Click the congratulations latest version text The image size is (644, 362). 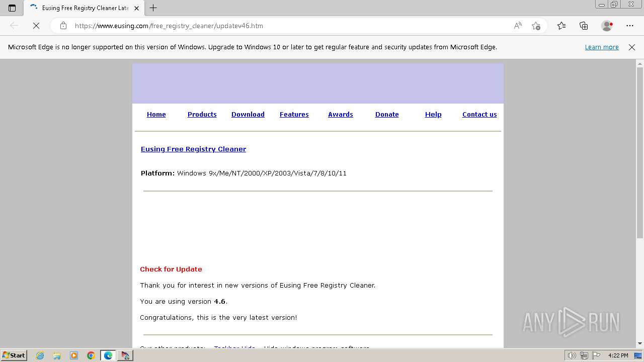(218, 318)
